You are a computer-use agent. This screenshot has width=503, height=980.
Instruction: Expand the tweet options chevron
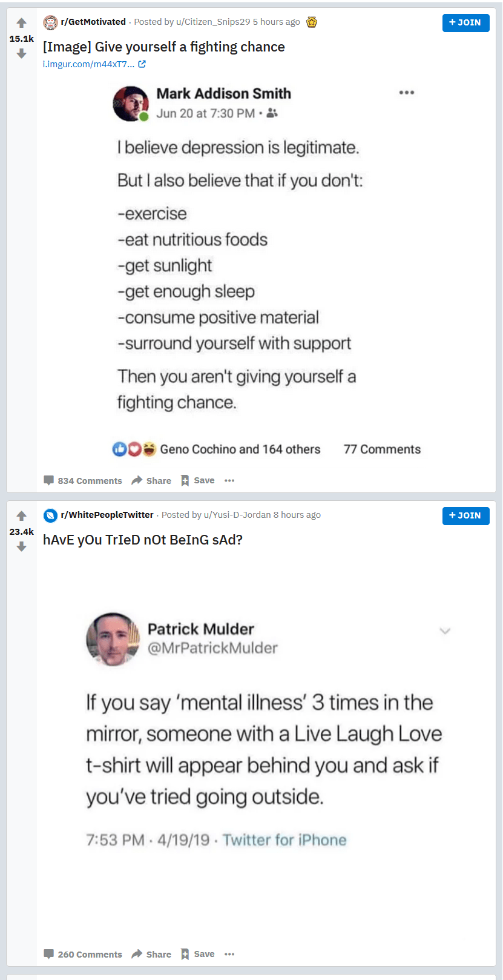(445, 631)
